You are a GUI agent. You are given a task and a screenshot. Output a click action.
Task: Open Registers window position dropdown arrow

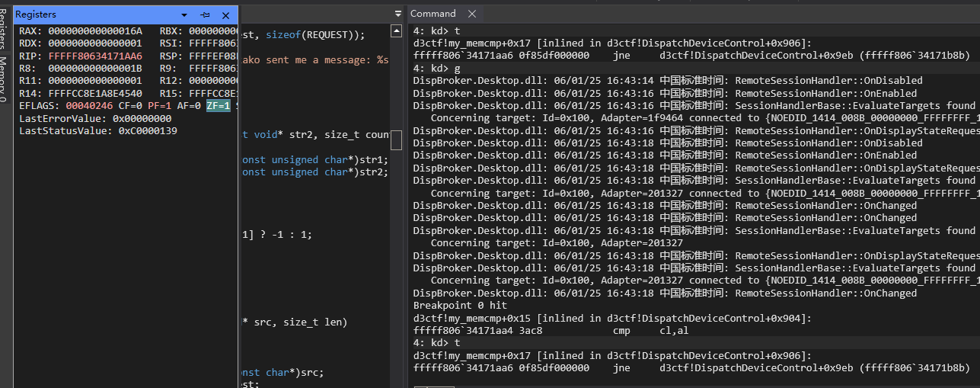(x=184, y=15)
